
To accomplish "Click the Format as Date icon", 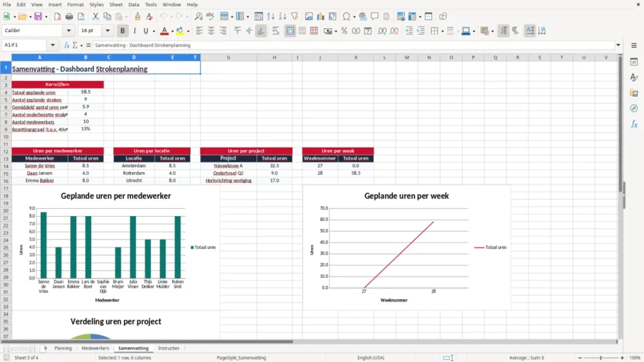I will point(368,31).
